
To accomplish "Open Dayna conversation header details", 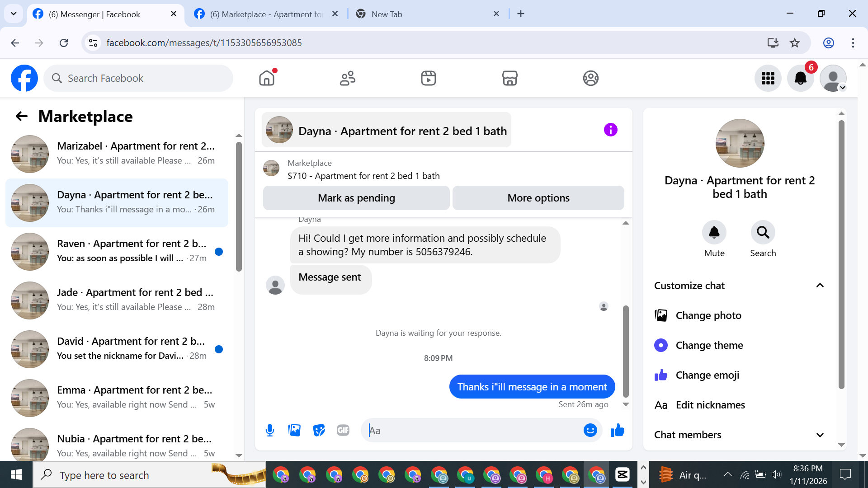I will tap(386, 130).
